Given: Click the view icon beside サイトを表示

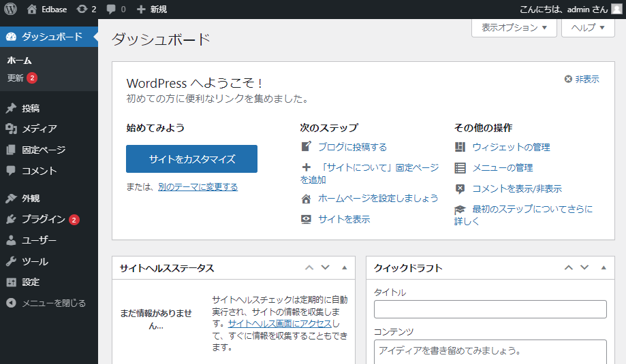Looking at the screenshot, I should pyautogui.click(x=307, y=219).
